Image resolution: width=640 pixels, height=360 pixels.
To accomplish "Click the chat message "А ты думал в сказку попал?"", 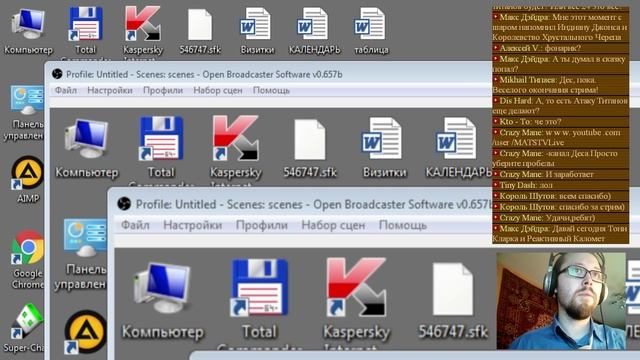I will pyautogui.click(x=560, y=64).
